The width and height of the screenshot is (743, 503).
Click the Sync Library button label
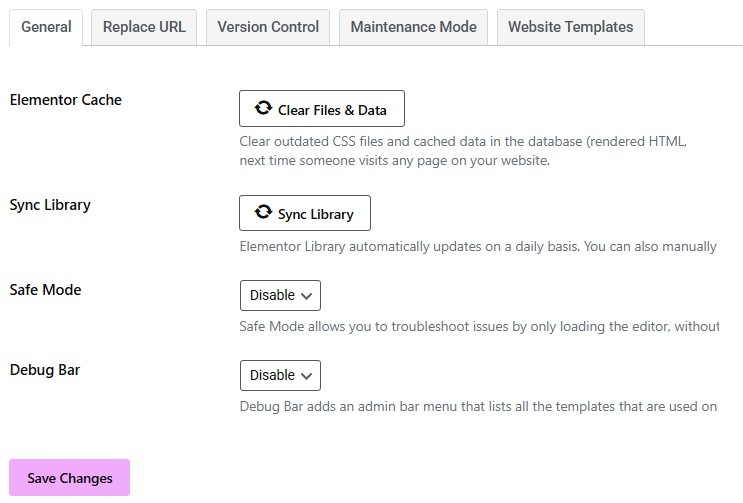[x=316, y=214]
